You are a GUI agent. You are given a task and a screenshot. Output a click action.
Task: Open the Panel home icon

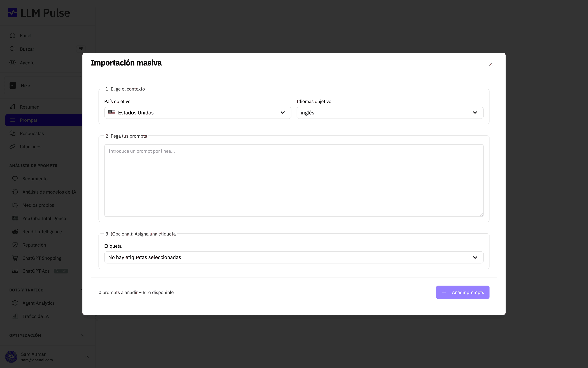point(12,36)
